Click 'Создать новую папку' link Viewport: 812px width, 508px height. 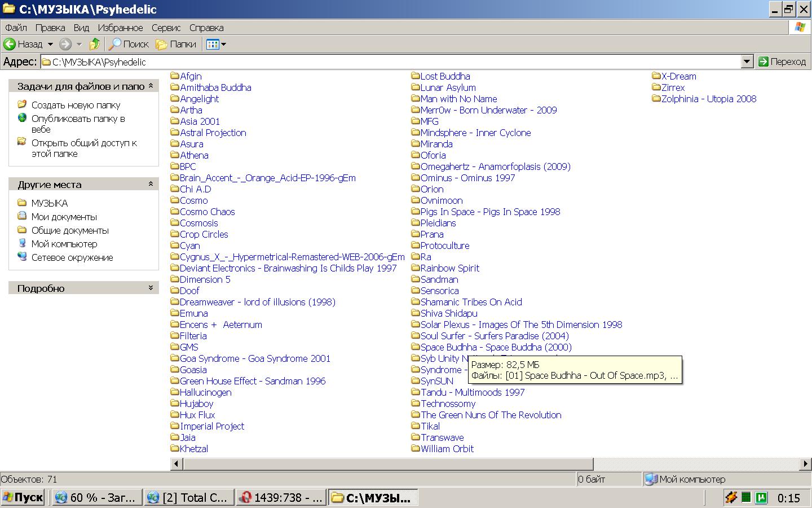point(76,105)
